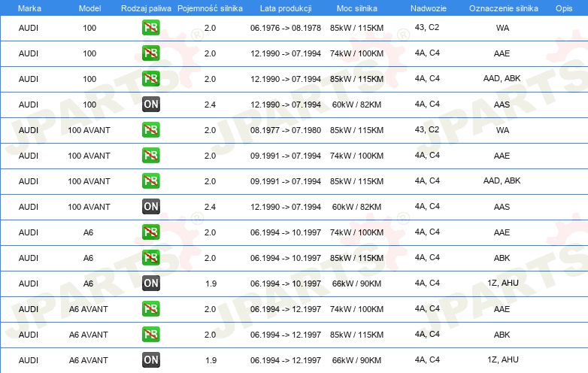Viewport: 588px width, 373px height.
Task: Click engine capacity 1.9 in A6 AVANT row
Action: [211, 360]
